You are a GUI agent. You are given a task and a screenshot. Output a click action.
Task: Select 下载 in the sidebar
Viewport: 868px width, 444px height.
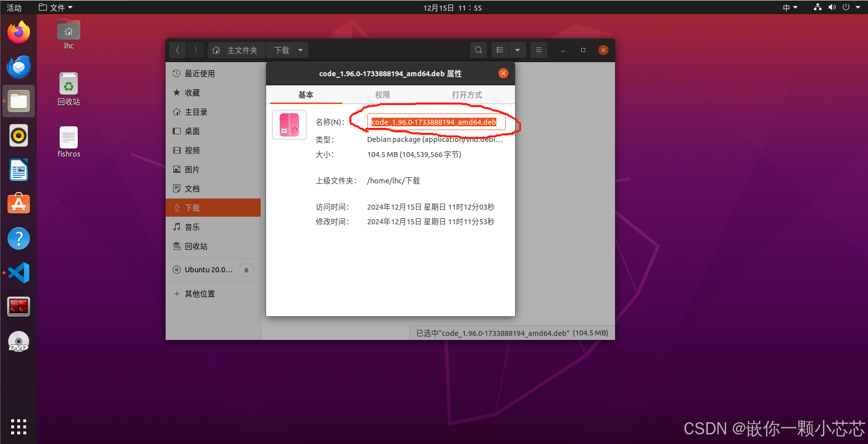click(213, 208)
